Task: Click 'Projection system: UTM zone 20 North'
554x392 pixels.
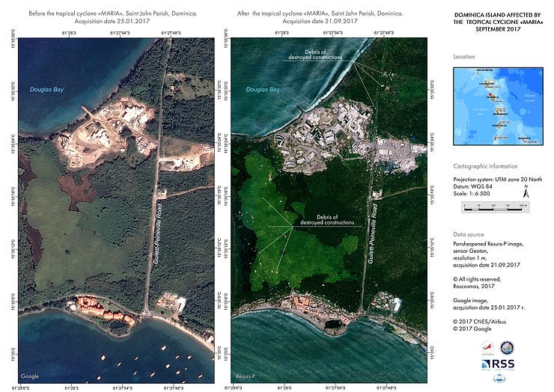Action: 497,180
